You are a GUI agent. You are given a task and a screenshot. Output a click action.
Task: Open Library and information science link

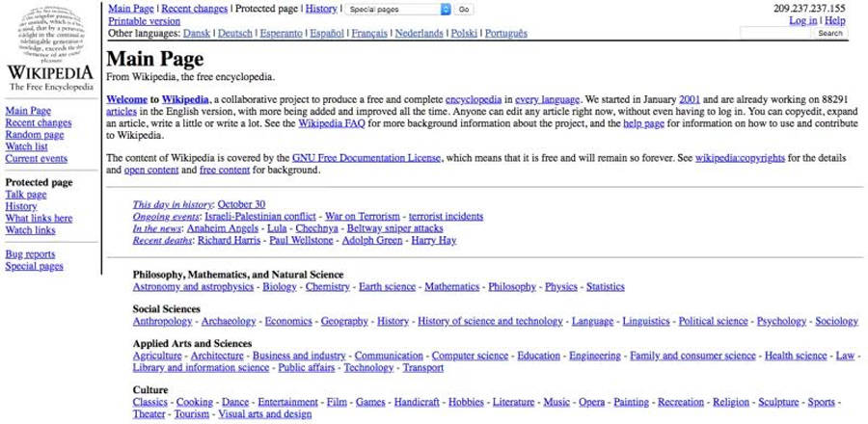[201, 367]
